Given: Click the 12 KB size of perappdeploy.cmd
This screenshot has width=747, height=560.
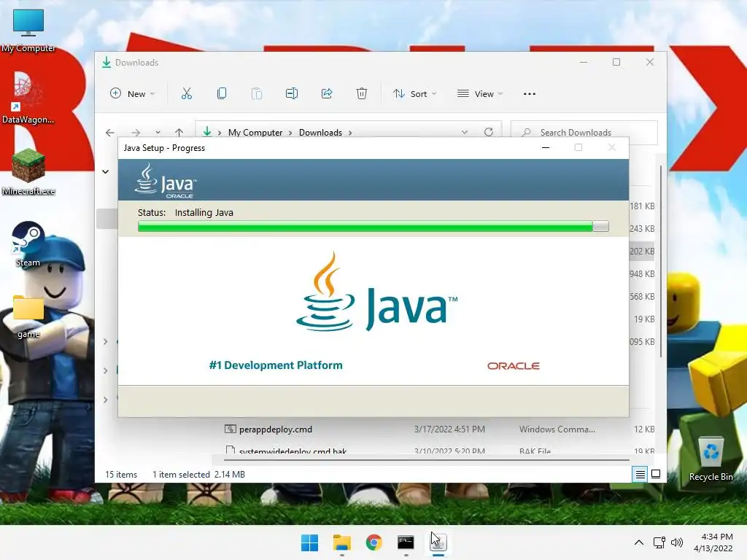Looking at the screenshot, I should (644, 429).
